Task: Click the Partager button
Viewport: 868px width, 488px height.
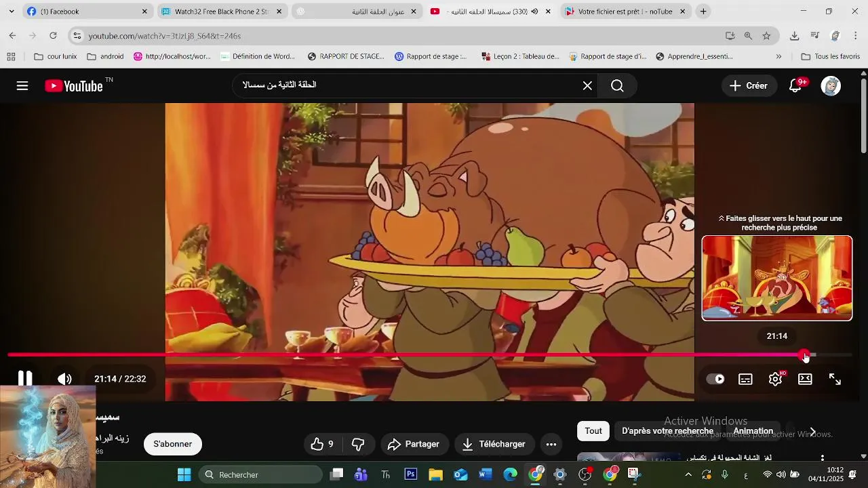Action: 414,444
